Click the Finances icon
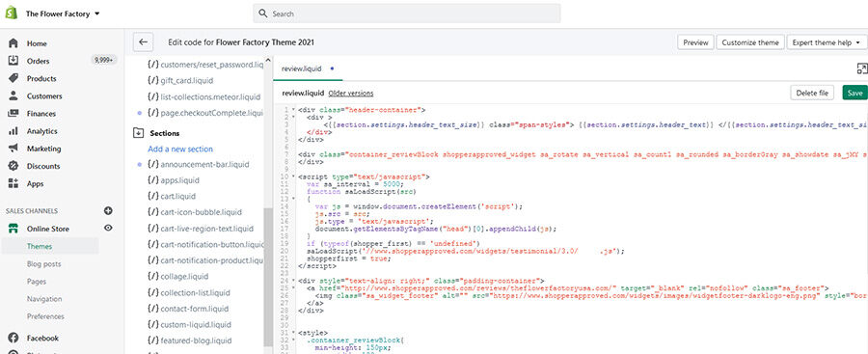The width and height of the screenshot is (868, 354). pyautogui.click(x=14, y=113)
